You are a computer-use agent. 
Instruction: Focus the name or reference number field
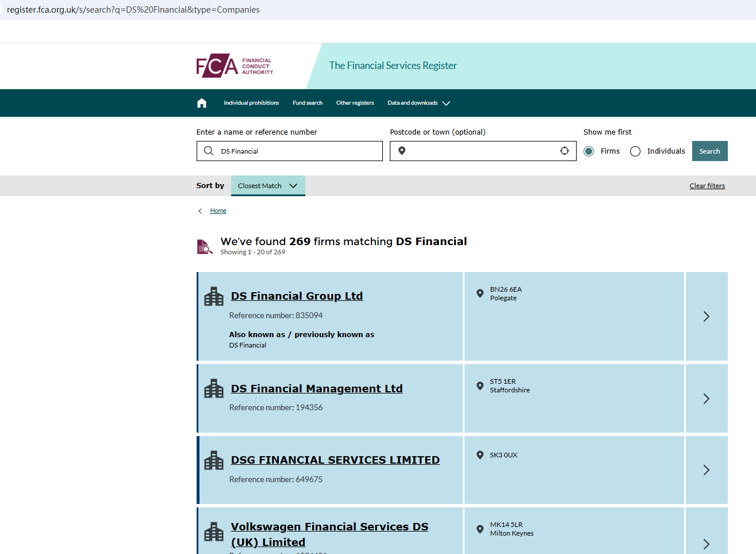point(290,151)
